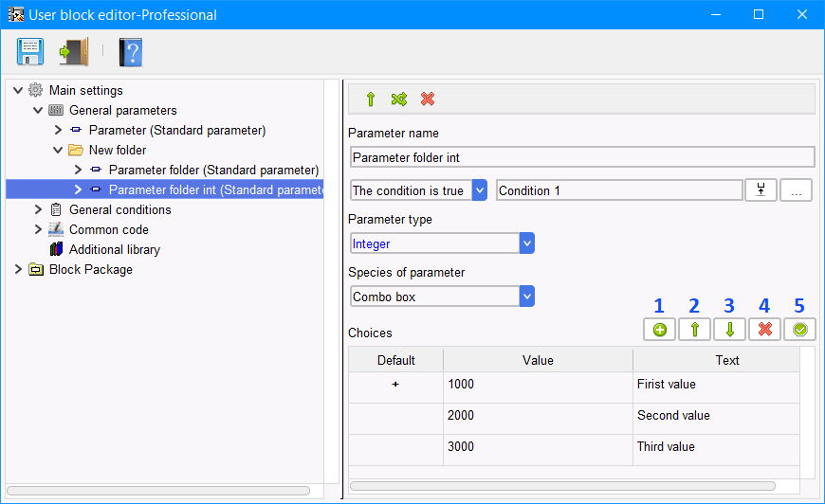Open 'The condition is true' dropdown

coord(479,190)
